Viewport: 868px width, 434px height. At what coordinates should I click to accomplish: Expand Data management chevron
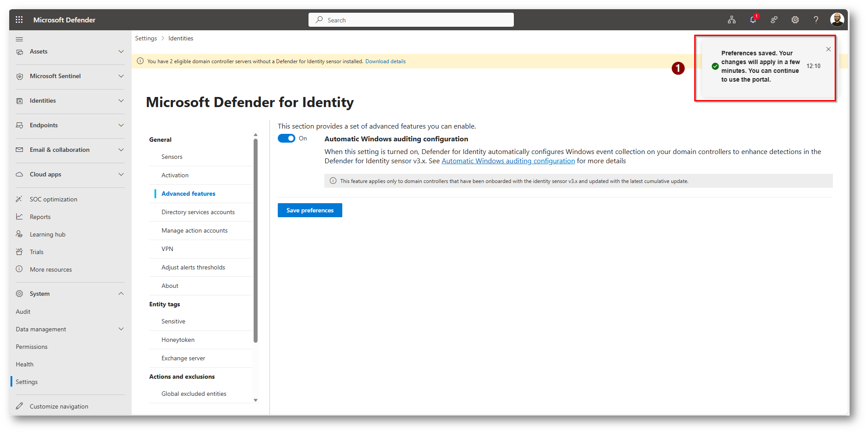point(121,329)
